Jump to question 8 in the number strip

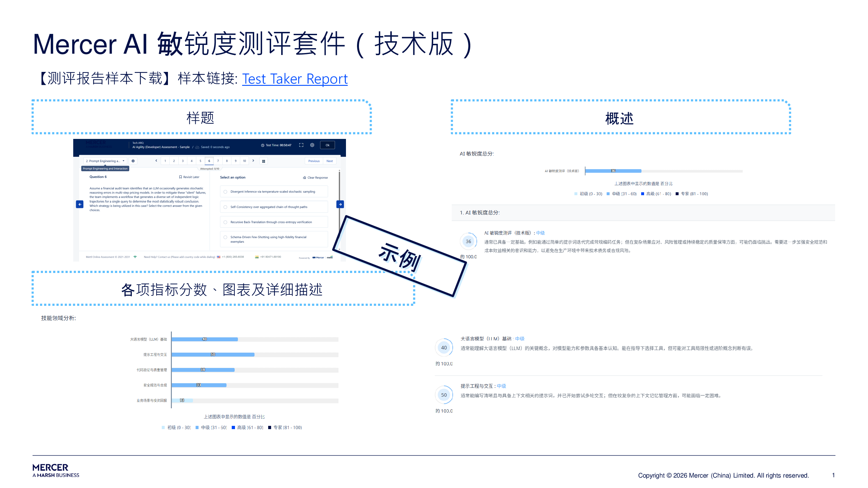coord(227,161)
